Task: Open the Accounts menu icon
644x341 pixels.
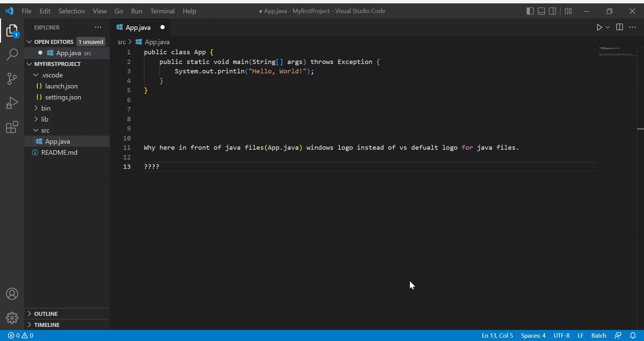Action: tap(12, 294)
